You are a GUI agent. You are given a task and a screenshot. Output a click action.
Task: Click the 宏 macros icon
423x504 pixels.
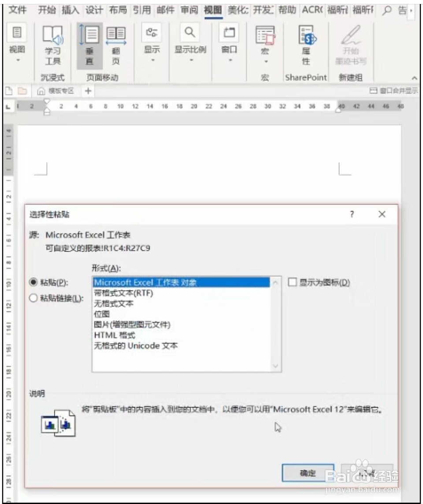tap(265, 35)
